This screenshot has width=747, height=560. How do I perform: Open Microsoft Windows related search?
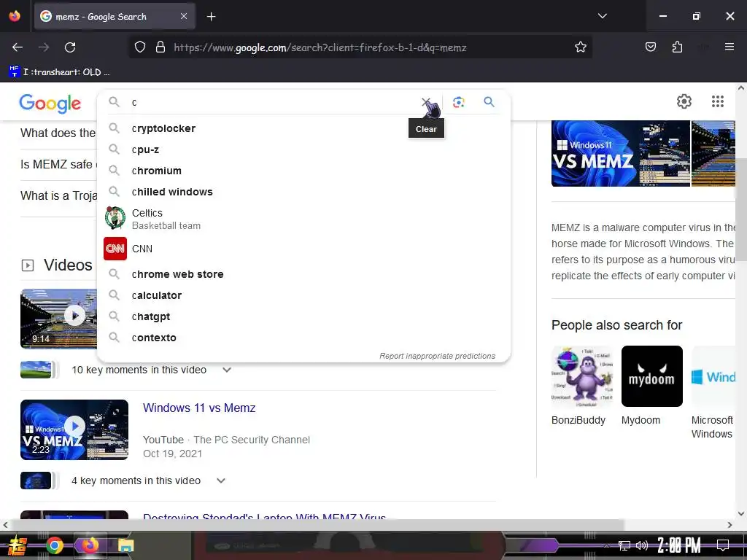coord(713,393)
